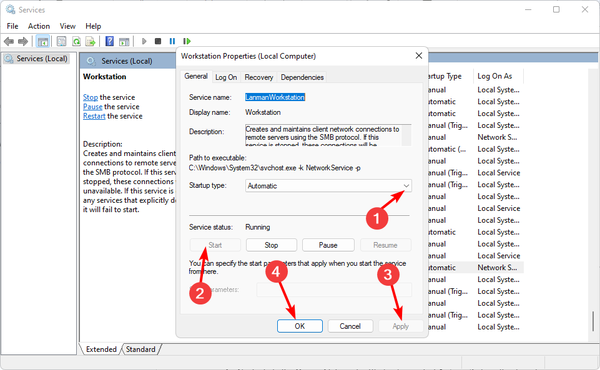Click the Stop the service link
This screenshot has height=370, width=600.
90,97
